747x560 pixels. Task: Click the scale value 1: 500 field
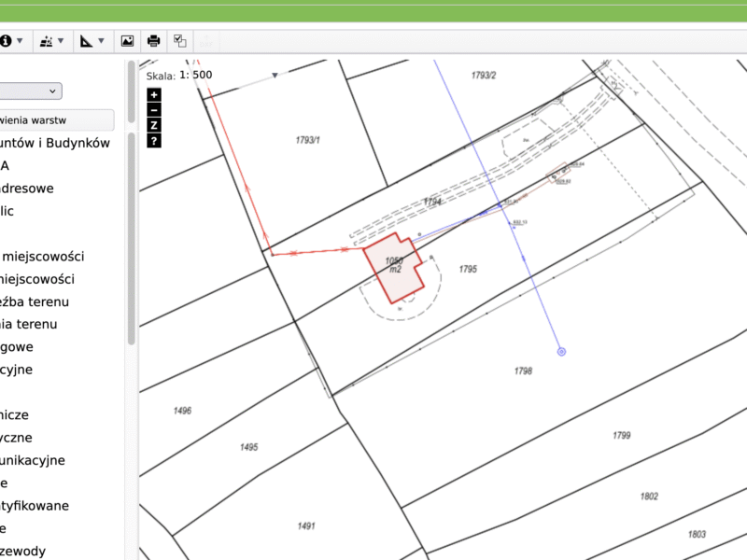pyautogui.click(x=196, y=75)
